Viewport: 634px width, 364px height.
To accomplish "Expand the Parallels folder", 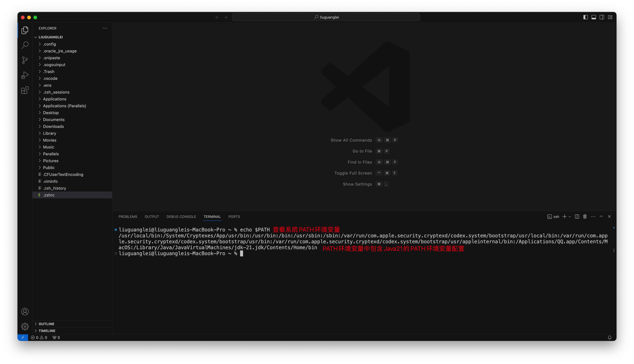I will pos(72,154).
